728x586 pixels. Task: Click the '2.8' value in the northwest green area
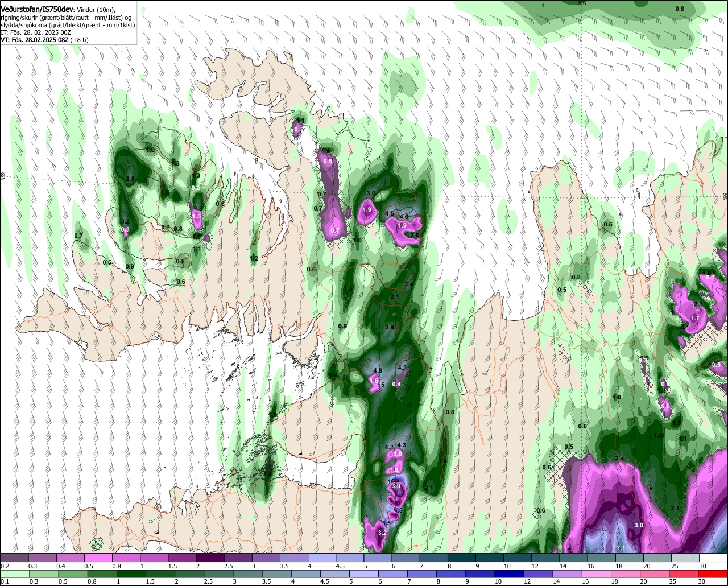click(x=130, y=179)
